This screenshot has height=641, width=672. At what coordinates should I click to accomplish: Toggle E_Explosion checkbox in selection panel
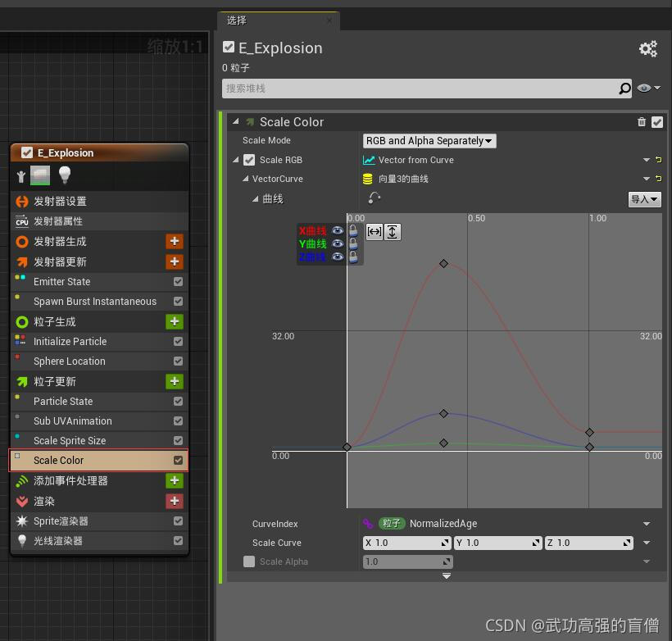(x=229, y=48)
